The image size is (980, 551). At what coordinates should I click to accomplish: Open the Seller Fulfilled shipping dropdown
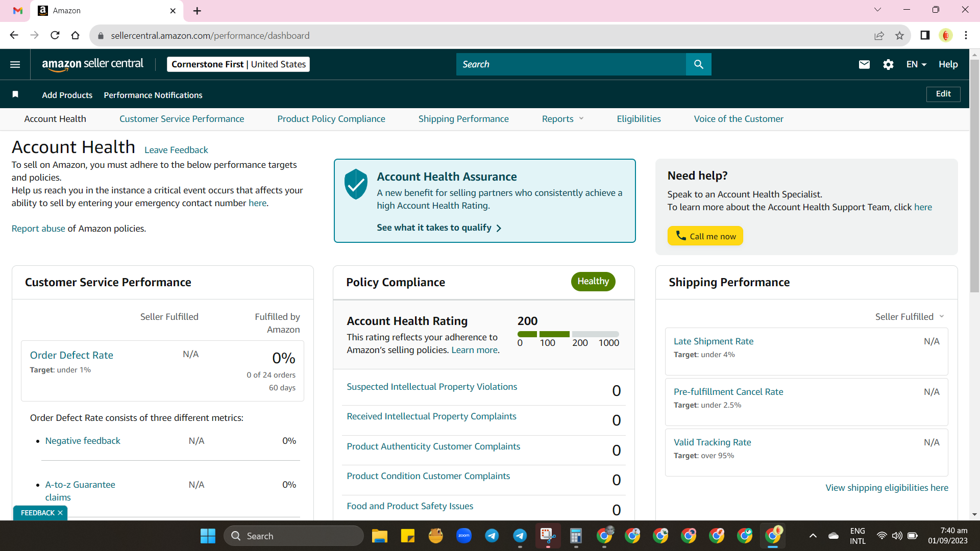pos(910,317)
